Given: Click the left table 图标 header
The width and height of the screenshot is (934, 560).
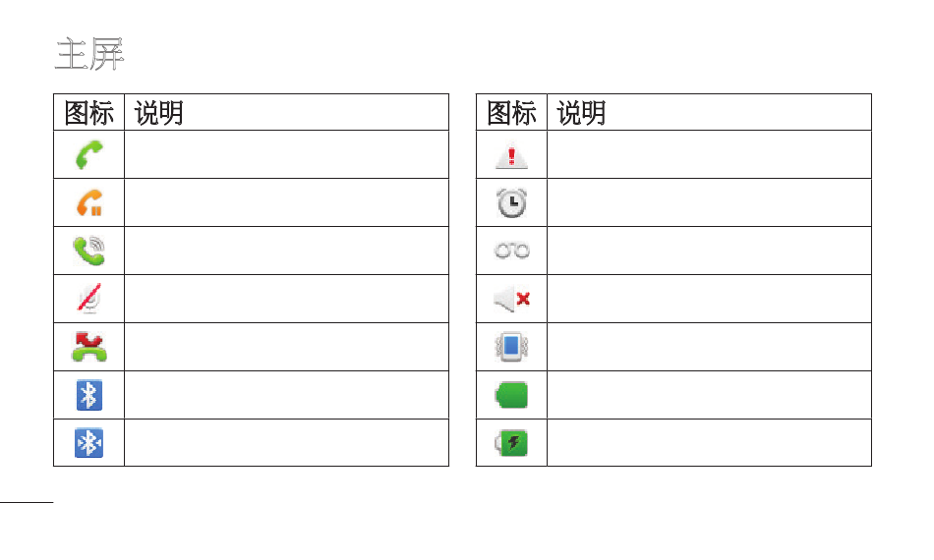Looking at the screenshot, I should [88, 112].
